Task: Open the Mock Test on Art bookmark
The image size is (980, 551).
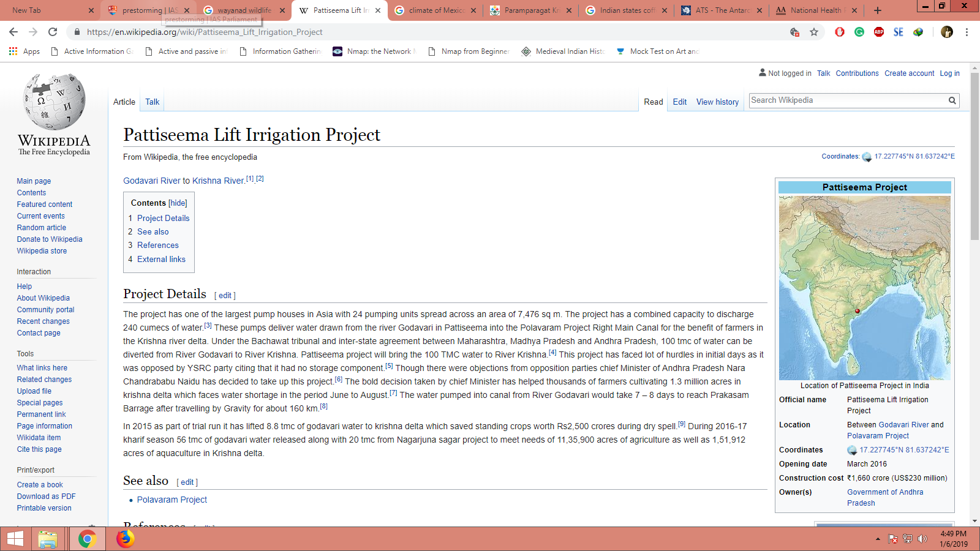Action: [x=657, y=51]
